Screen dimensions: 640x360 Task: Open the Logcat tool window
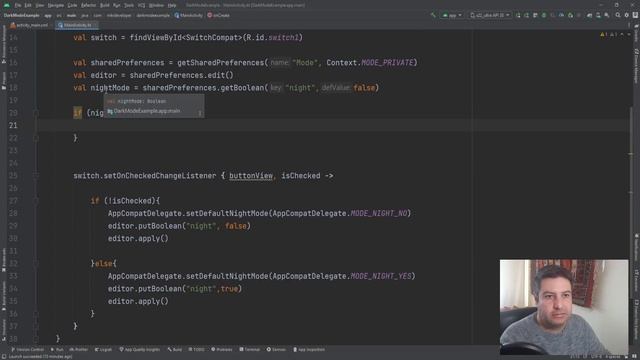103,349
